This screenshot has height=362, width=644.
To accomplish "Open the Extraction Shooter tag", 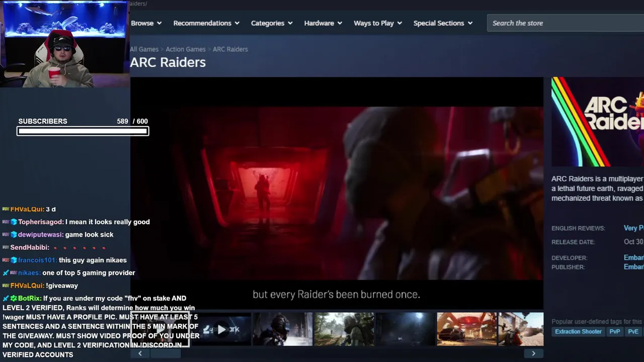I will point(578,332).
